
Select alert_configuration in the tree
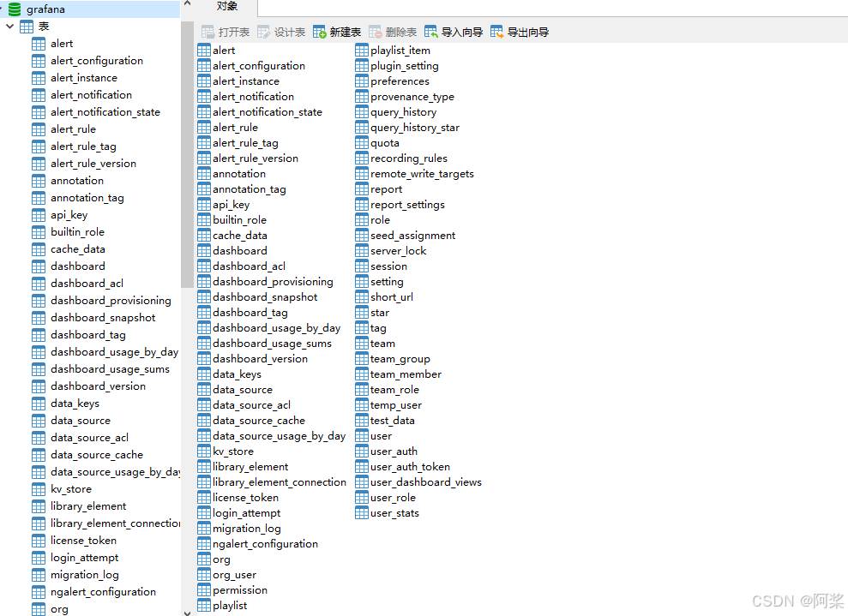[x=97, y=61]
